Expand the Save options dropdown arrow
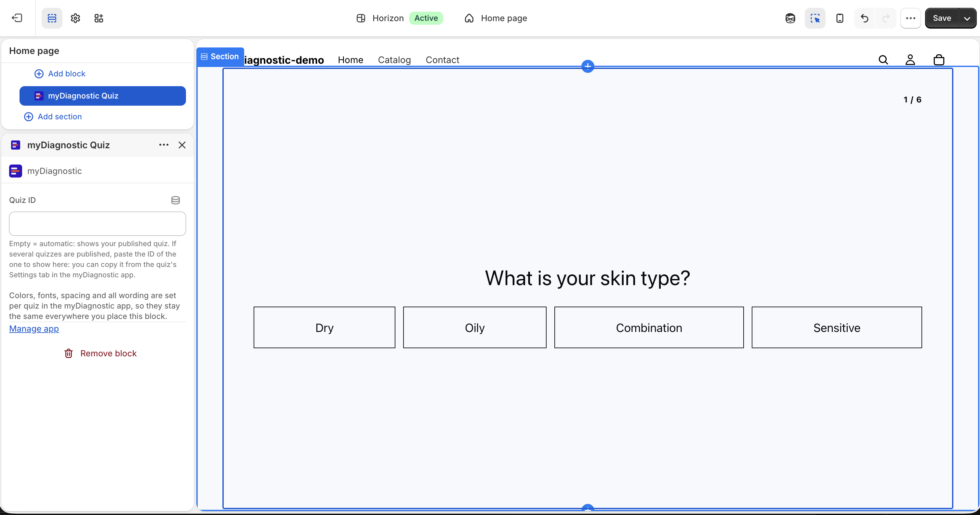 (967, 18)
